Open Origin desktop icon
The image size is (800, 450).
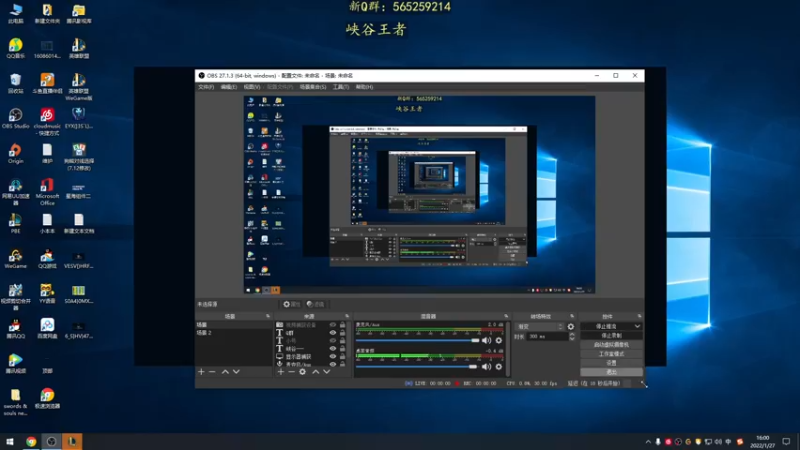click(15, 154)
